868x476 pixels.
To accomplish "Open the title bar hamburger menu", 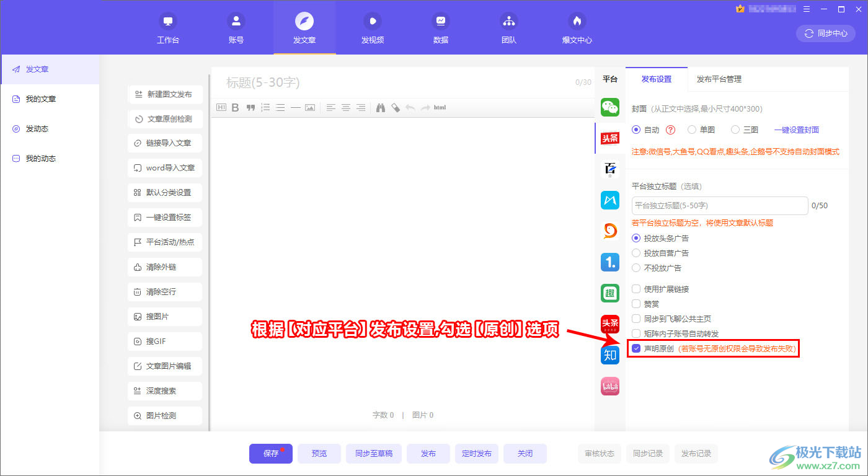I will click(806, 9).
